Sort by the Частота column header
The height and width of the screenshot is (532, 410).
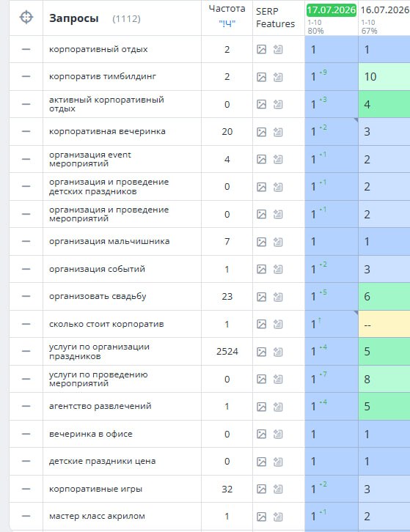click(x=227, y=9)
